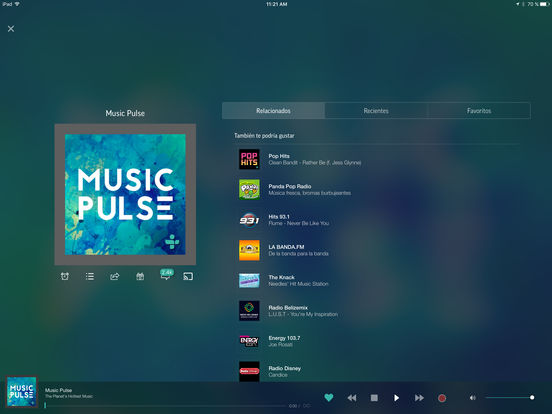552x414 pixels.
Task: Open the Radio Belizemix logo
Action: point(249,311)
